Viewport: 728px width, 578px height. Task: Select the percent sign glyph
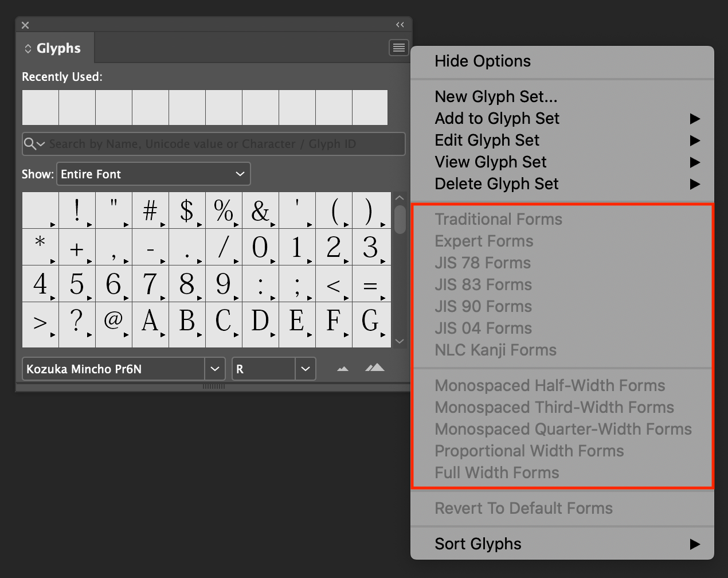point(224,210)
